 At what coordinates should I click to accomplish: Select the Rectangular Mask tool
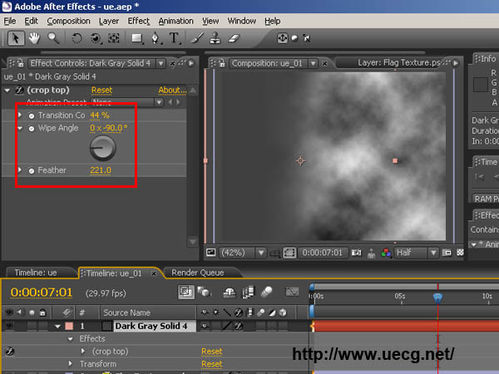[x=137, y=39]
